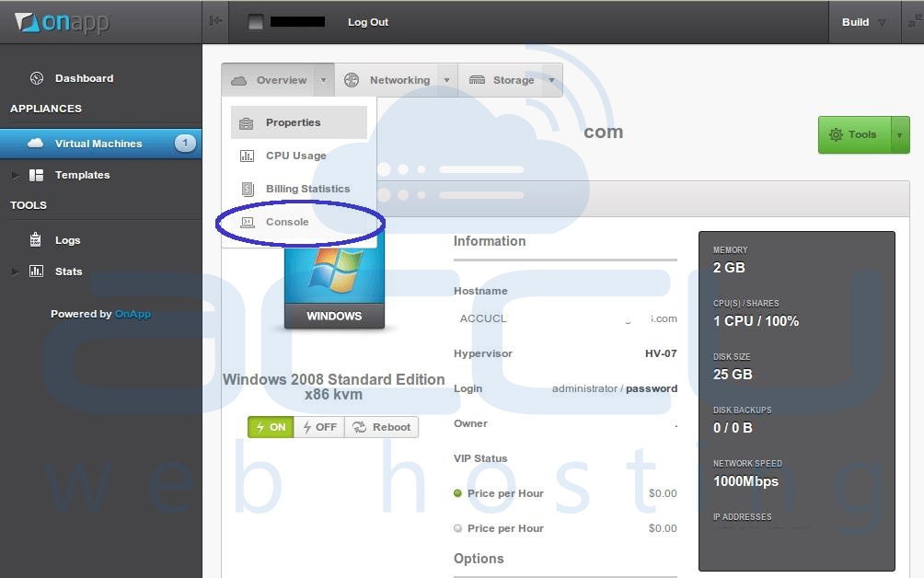
Task: Select the first green Price per Hour indicator
Action: 458,493
